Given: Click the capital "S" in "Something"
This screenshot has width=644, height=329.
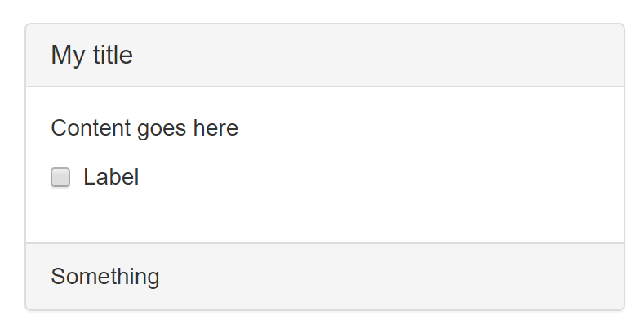Looking at the screenshot, I should pyautogui.click(x=58, y=277).
